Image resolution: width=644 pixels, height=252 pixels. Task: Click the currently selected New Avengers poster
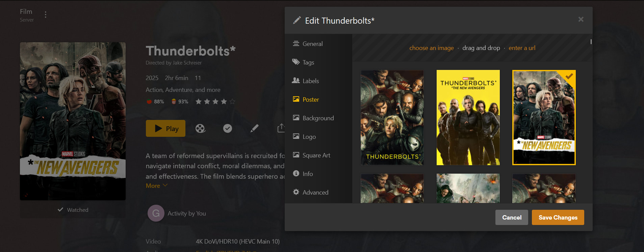[x=544, y=118]
